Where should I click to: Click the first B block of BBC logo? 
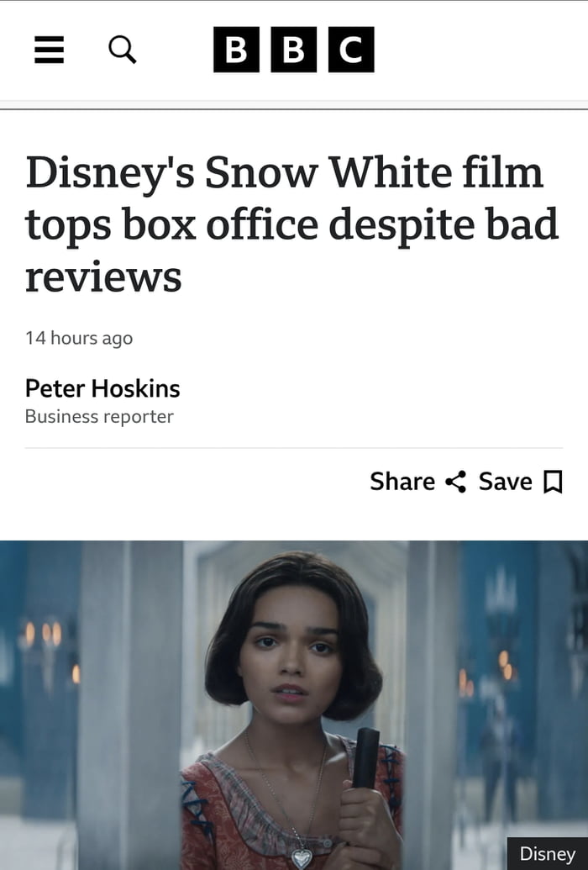[236, 50]
